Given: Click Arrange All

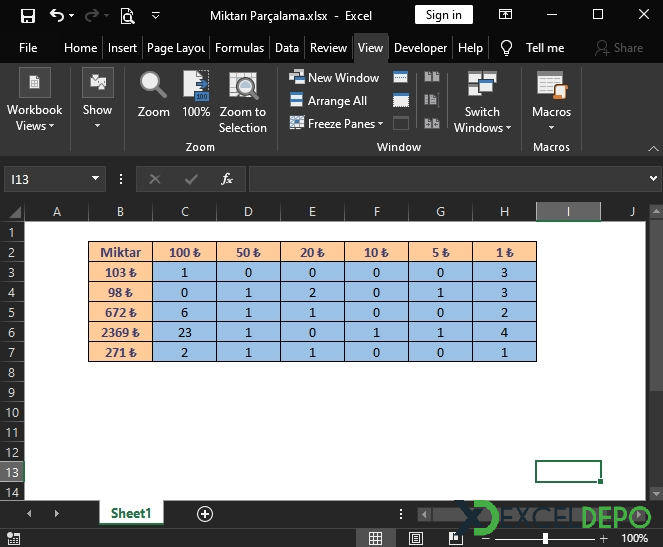Looking at the screenshot, I should point(328,101).
